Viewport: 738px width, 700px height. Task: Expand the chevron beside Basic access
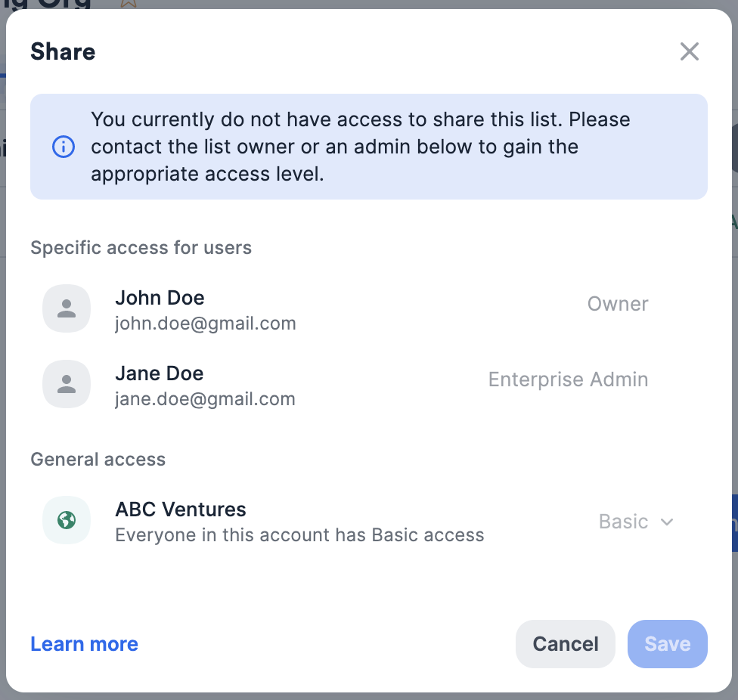(666, 522)
